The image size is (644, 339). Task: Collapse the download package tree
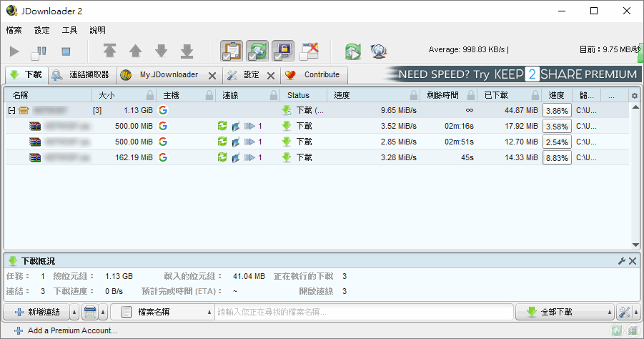point(11,110)
